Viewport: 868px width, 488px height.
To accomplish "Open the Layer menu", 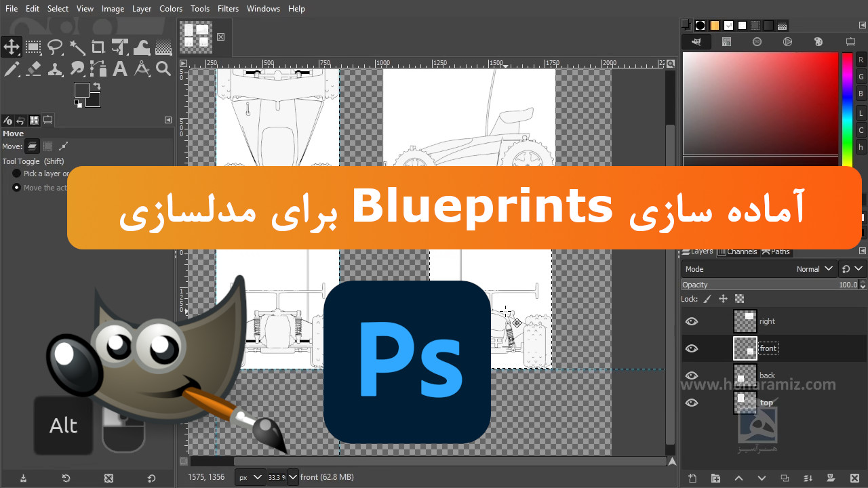I will (x=142, y=9).
